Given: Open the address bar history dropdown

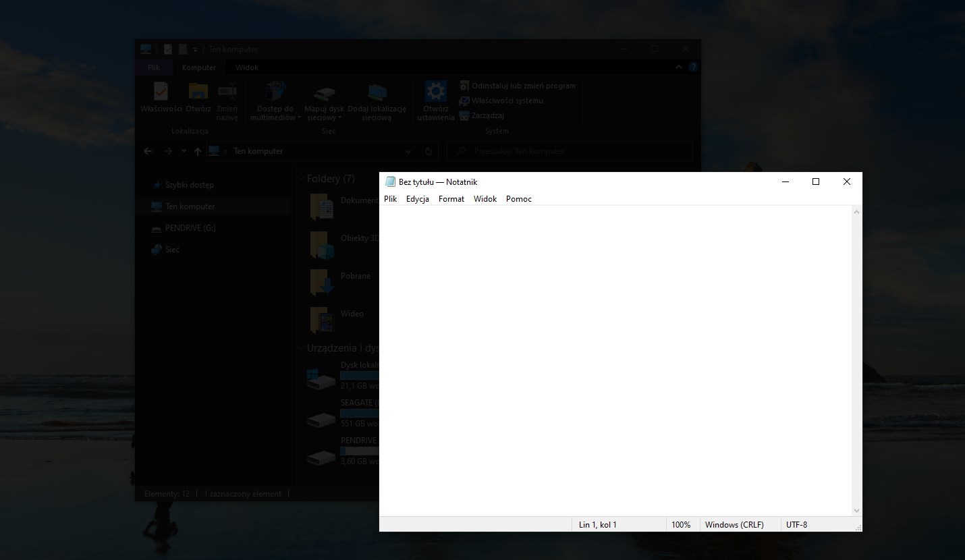Looking at the screenshot, I should pos(408,151).
